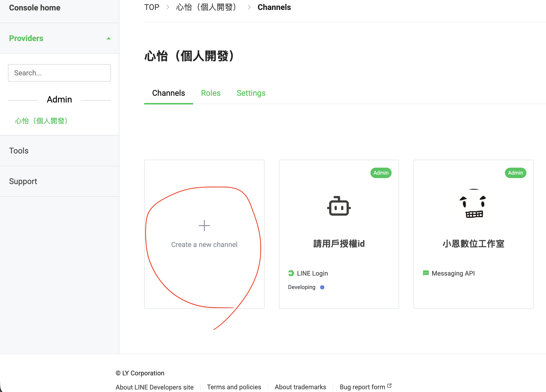Click the TOP breadcrumb link
The image size is (546, 392).
(152, 7)
